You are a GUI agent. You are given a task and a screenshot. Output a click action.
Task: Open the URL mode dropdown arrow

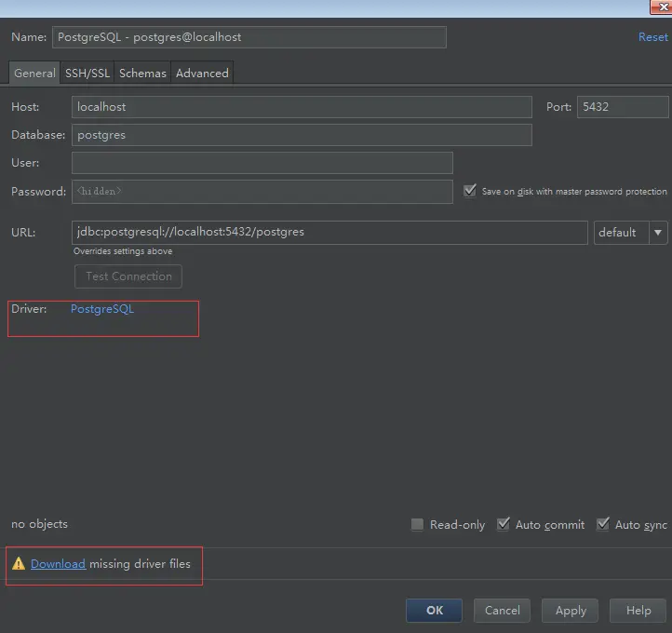click(x=658, y=233)
